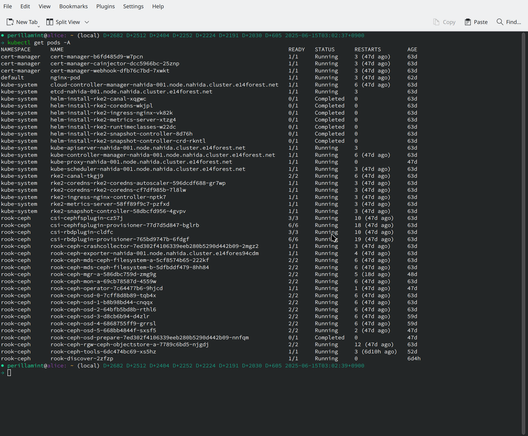Image resolution: width=528 pixels, height=436 pixels.
Task: Open the Help menu
Action: [x=158, y=6]
